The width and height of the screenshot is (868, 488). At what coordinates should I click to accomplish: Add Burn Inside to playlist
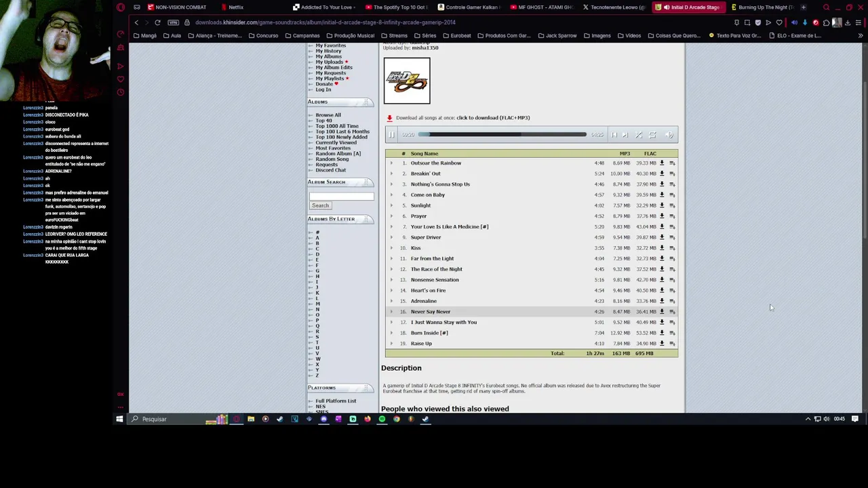pos(672,333)
